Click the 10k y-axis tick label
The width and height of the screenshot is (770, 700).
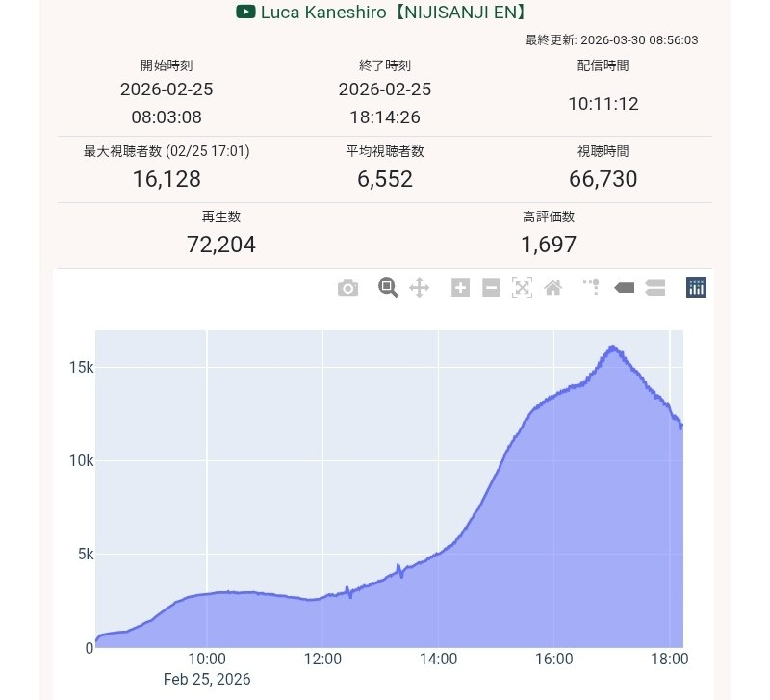[x=81, y=461]
